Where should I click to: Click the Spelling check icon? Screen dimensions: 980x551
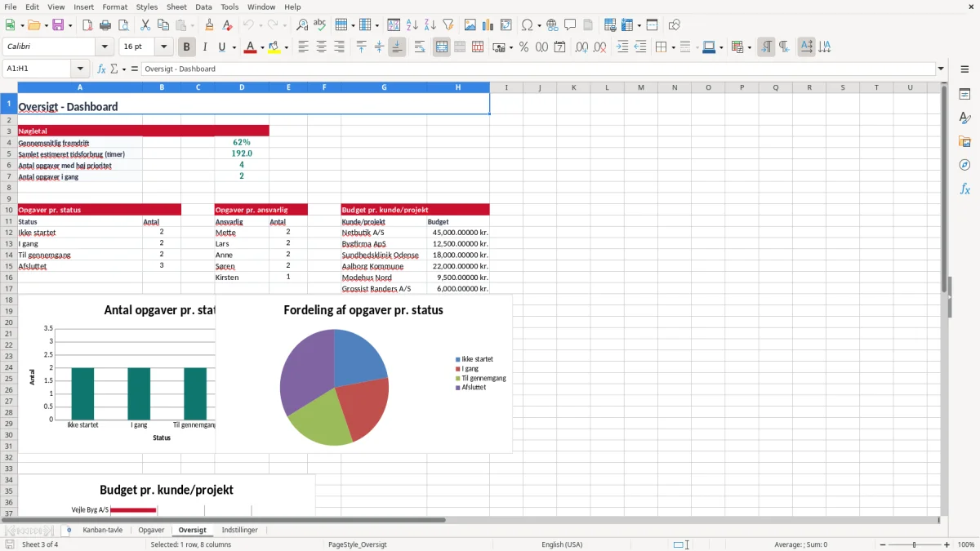(320, 25)
